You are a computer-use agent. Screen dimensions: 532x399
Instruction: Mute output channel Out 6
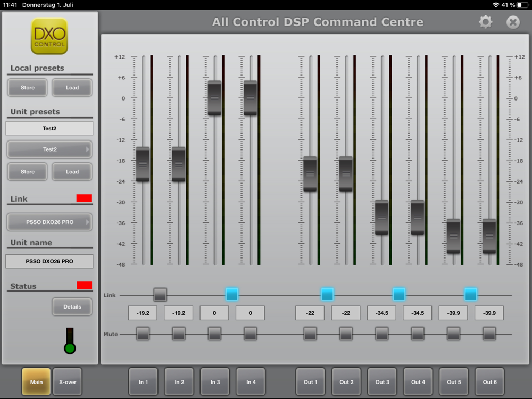[x=489, y=334]
